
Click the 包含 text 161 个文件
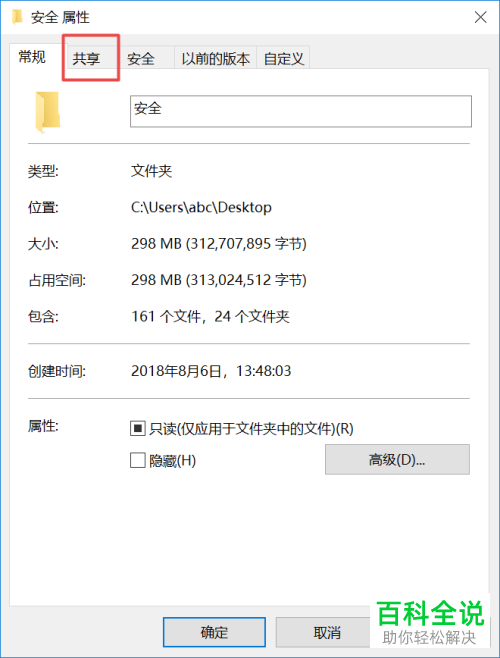(166, 316)
